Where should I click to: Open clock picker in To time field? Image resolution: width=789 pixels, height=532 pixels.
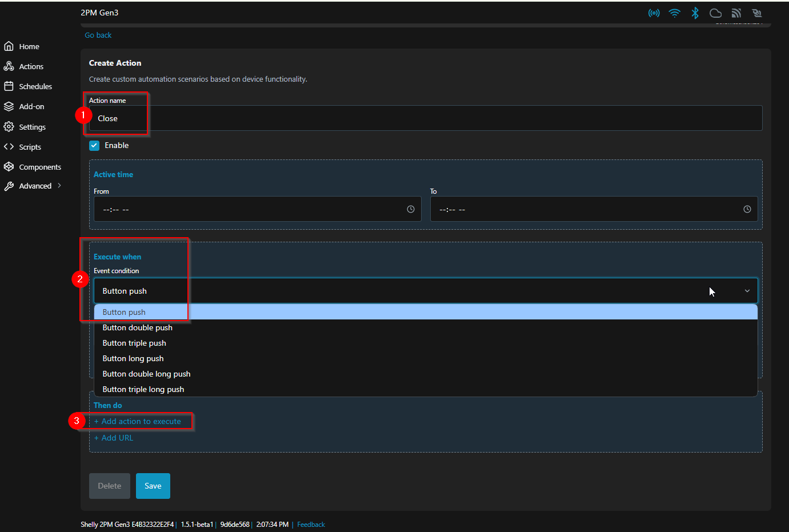tap(747, 209)
